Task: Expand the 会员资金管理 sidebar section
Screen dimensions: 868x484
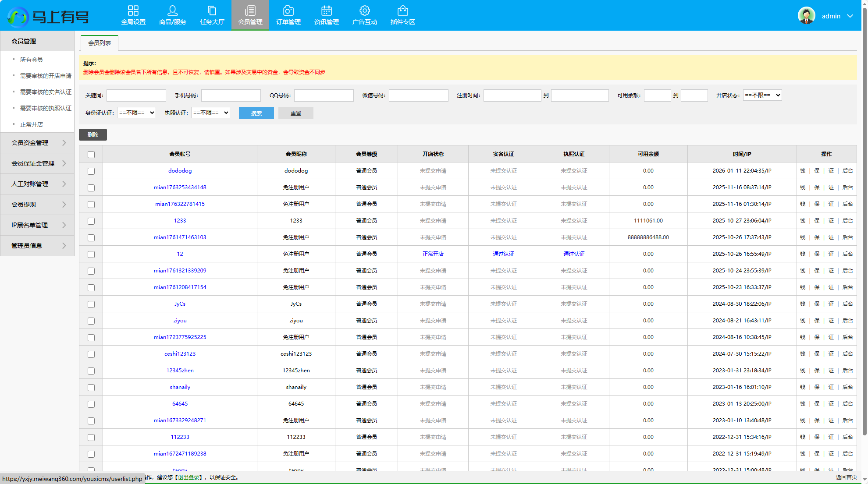Action: pos(37,143)
